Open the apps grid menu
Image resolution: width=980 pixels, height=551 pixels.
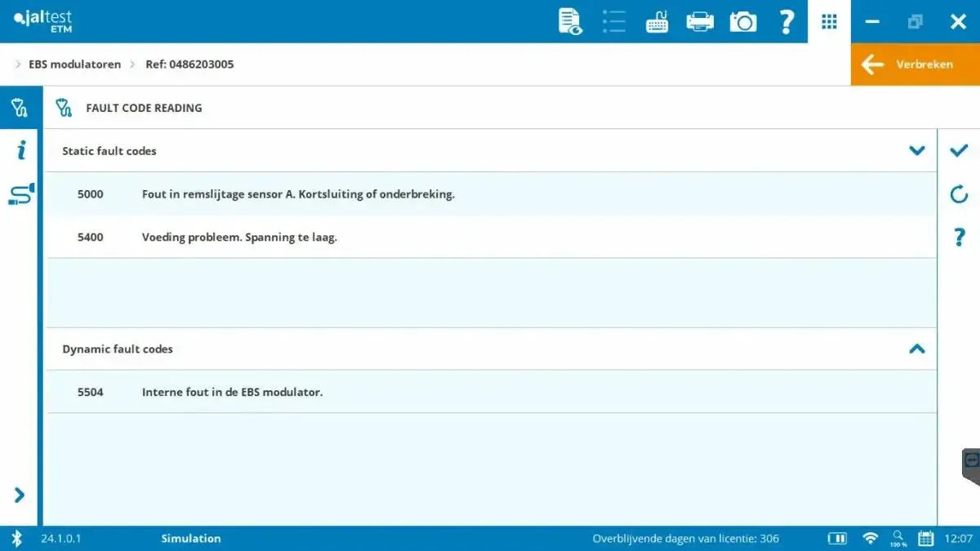(x=829, y=22)
